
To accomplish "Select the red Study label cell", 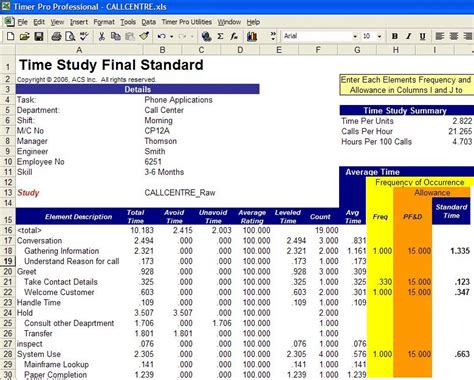I will 28,193.
